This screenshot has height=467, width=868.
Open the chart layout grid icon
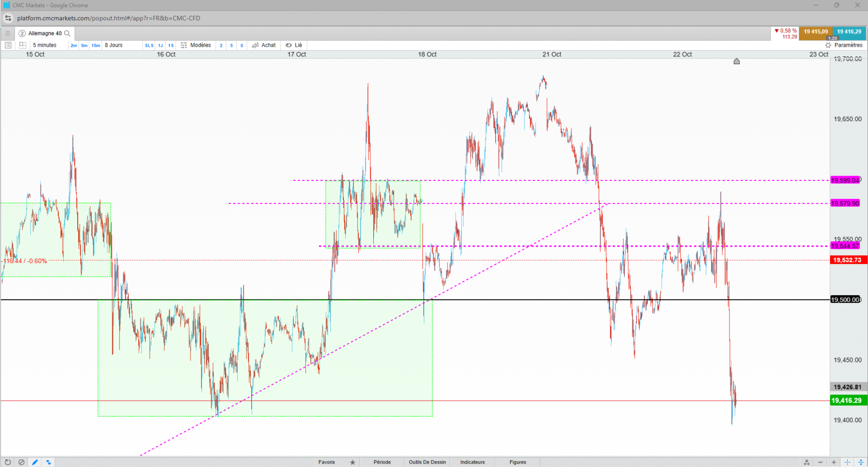(22, 45)
